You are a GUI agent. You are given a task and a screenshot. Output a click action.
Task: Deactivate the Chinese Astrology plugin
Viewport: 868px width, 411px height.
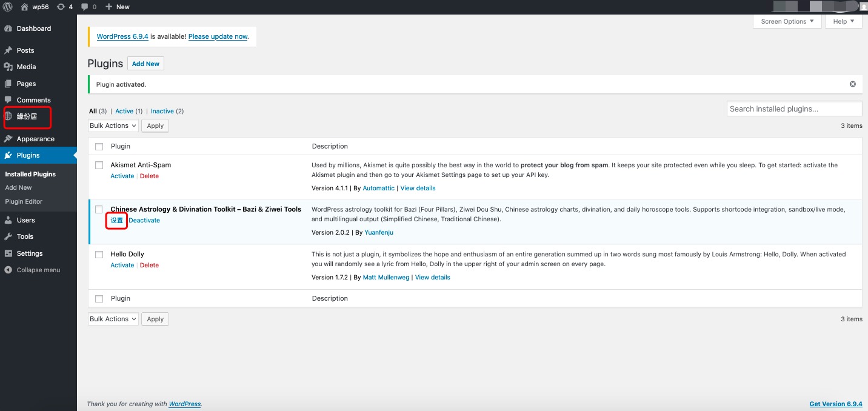(144, 220)
